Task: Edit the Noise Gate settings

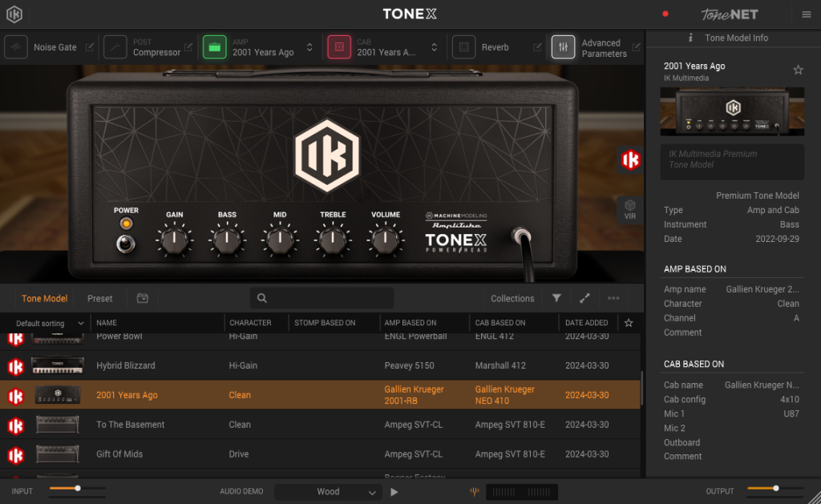Action: coord(90,47)
